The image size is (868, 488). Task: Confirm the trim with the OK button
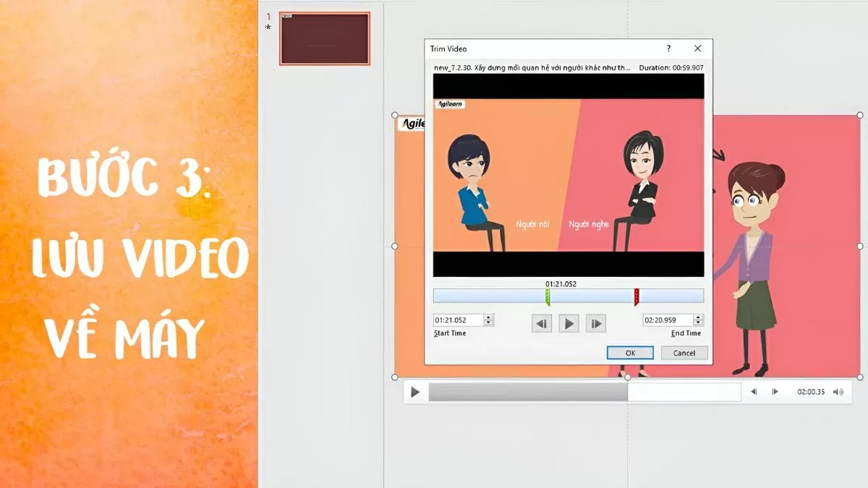pos(629,353)
